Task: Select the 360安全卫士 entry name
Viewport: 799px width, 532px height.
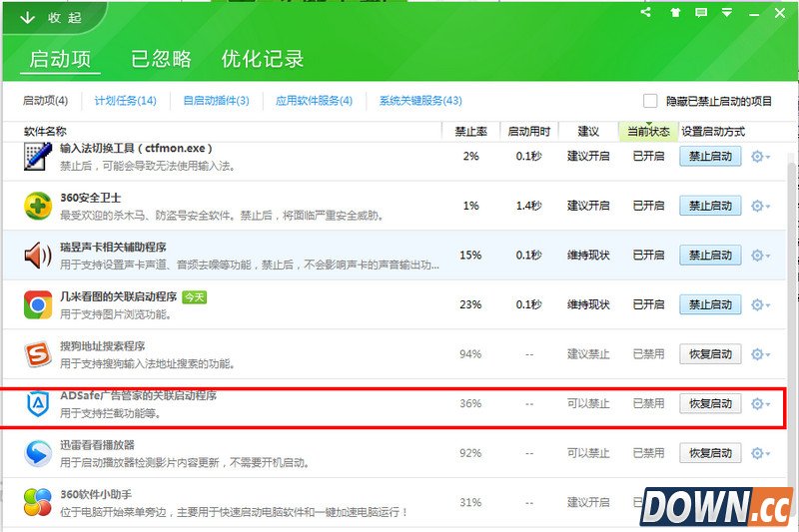Action: tap(91, 198)
